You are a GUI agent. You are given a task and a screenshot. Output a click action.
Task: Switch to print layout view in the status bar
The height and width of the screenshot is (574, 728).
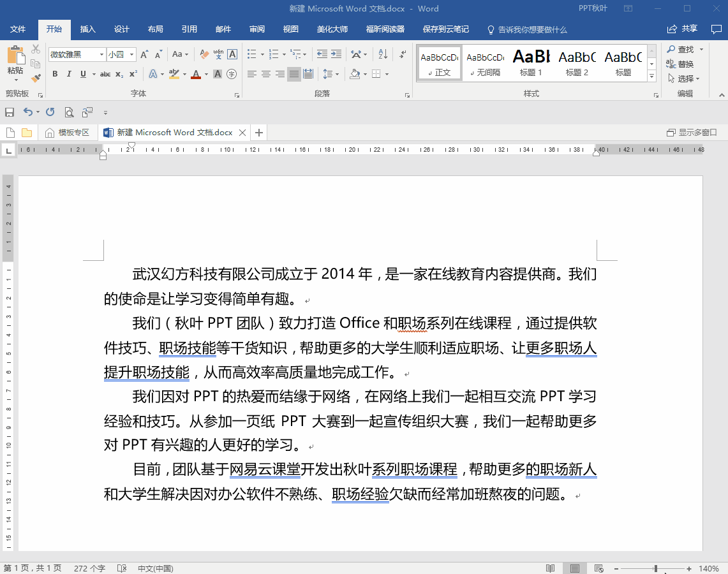coord(575,568)
